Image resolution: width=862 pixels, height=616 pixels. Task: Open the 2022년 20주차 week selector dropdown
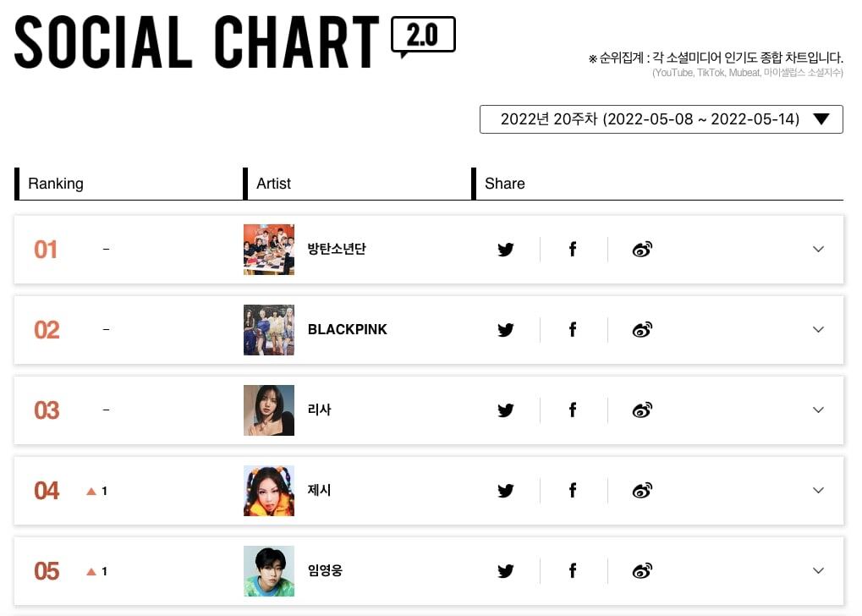click(661, 119)
